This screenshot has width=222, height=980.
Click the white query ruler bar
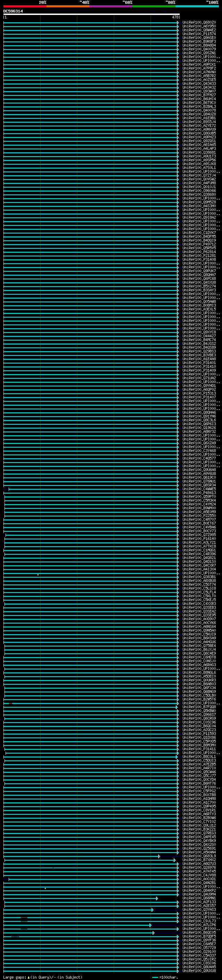click(92, 15)
